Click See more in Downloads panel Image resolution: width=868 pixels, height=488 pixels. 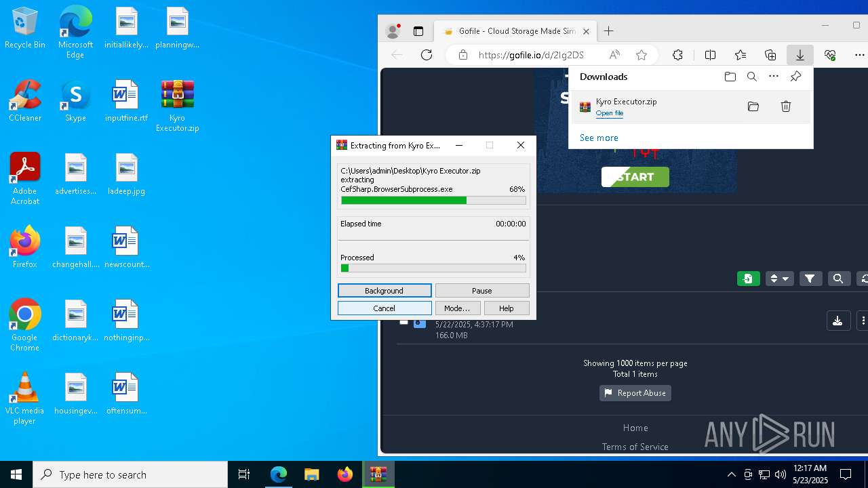click(599, 138)
